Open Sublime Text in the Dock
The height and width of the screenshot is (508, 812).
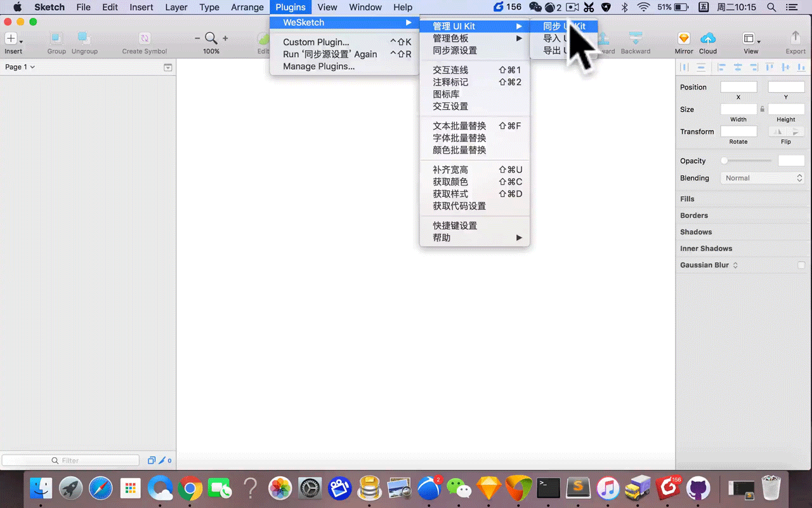point(578,488)
